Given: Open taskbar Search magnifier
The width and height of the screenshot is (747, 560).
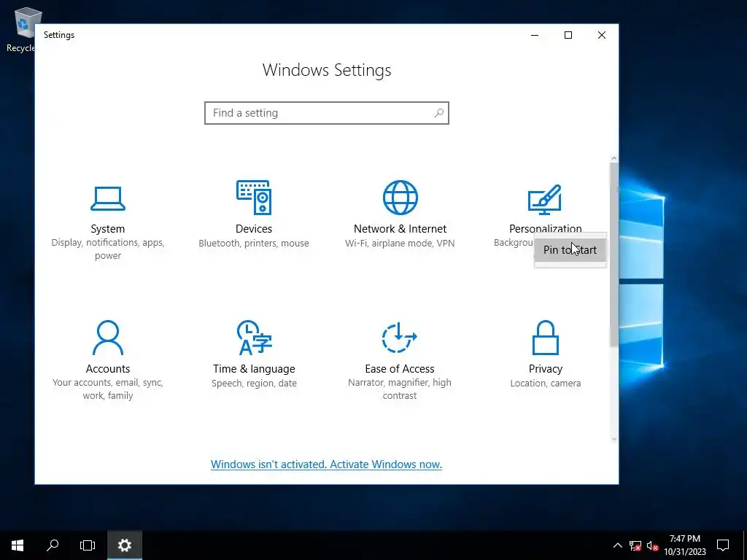Looking at the screenshot, I should coord(53,545).
